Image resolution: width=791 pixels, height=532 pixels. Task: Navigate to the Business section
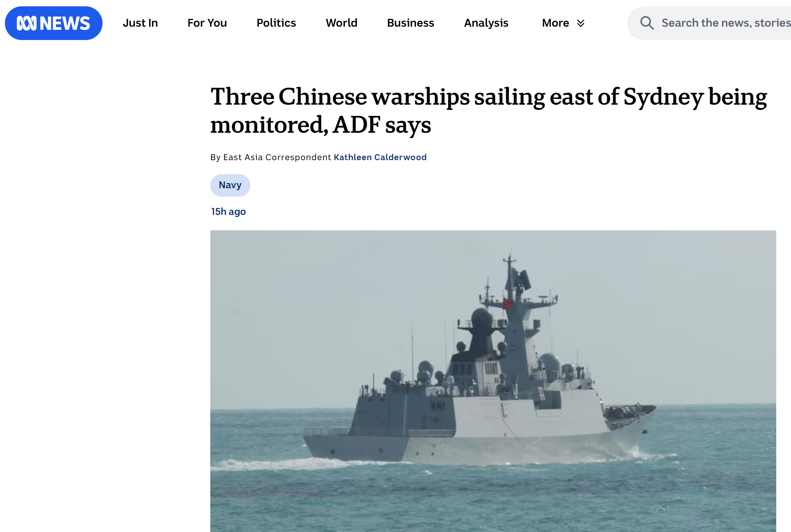coord(411,23)
